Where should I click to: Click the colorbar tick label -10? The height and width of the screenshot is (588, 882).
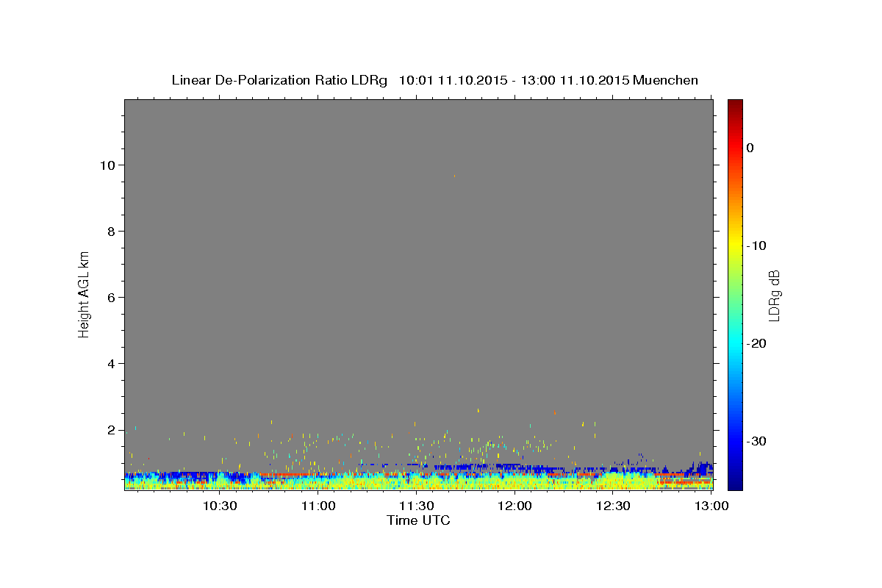coord(756,245)
